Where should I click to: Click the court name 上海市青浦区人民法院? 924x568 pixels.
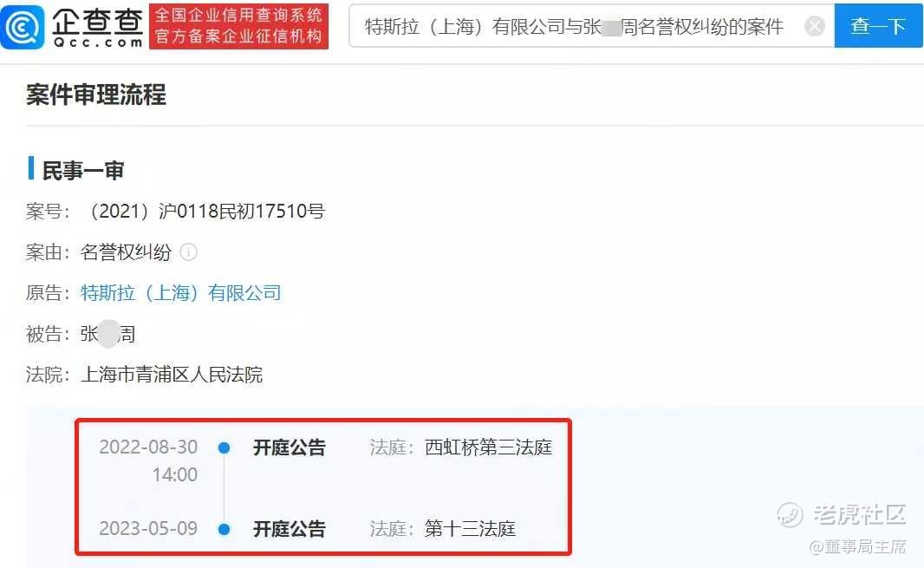coord(172,375)
